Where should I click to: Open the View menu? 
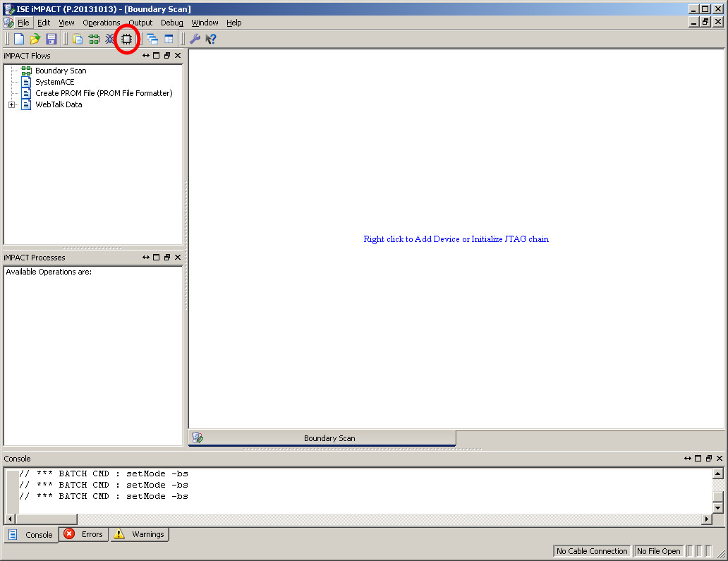pyautogui.click(x=66, y=23)
